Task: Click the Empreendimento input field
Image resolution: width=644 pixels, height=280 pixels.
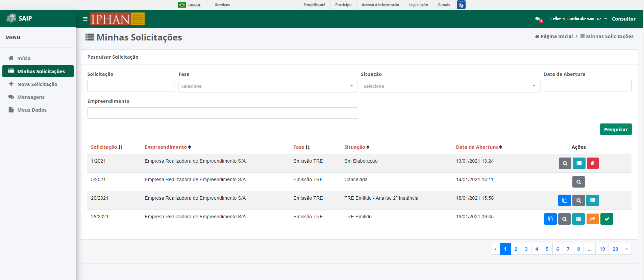Action: click(223, 113)
